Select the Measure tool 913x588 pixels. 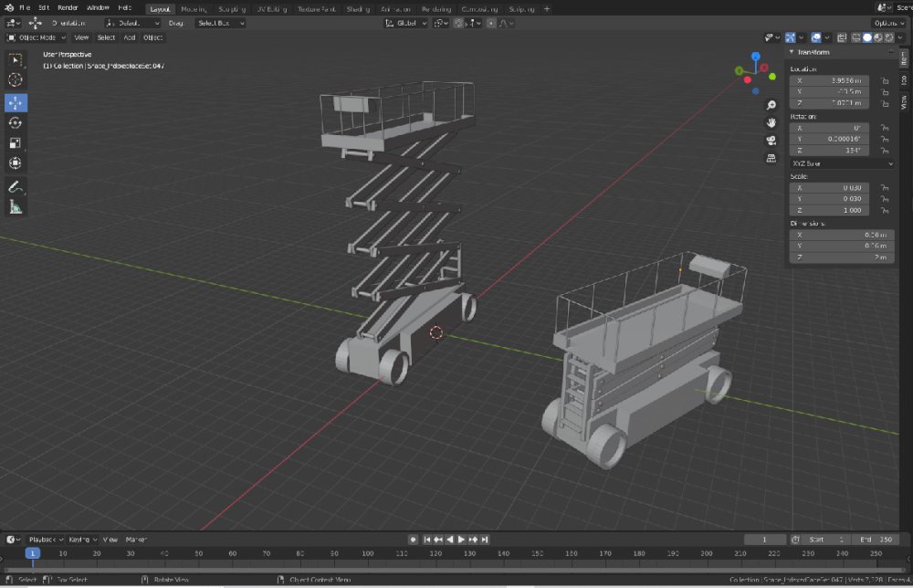click(x=16, y=207)
